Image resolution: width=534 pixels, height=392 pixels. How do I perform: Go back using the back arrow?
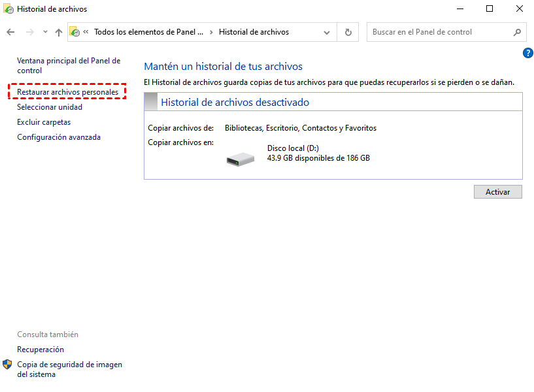10,32
